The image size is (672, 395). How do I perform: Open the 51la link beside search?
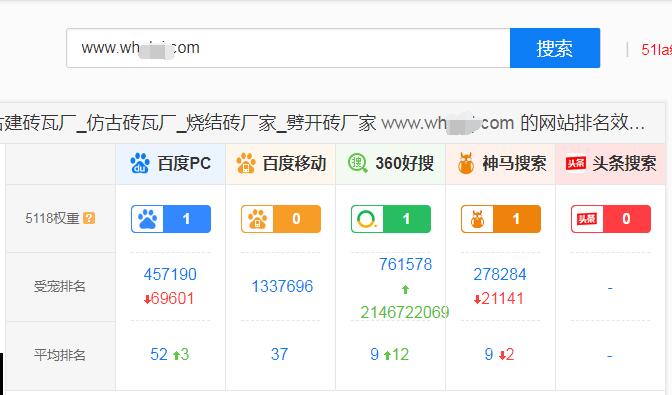click(656, 50)
